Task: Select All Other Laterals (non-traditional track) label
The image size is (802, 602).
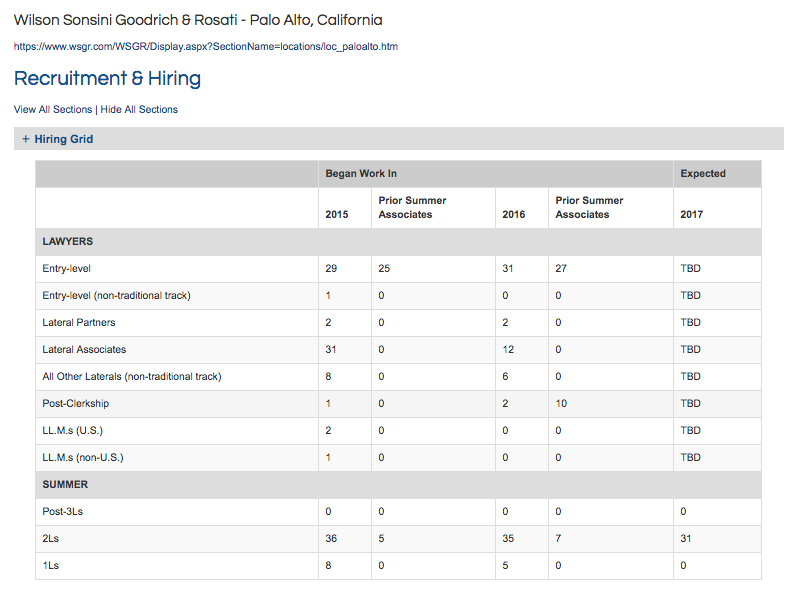Action: point(132,376)
